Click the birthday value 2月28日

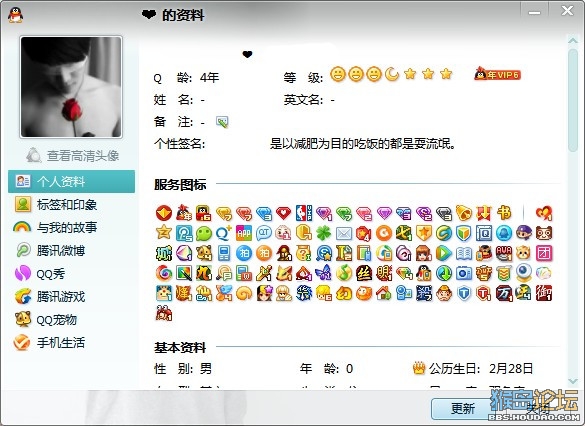[x=511, y=369]
